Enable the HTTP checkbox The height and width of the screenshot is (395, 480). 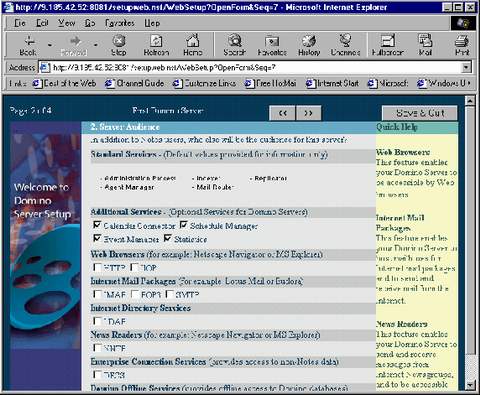pyautogui.click(x=97, y=267)
